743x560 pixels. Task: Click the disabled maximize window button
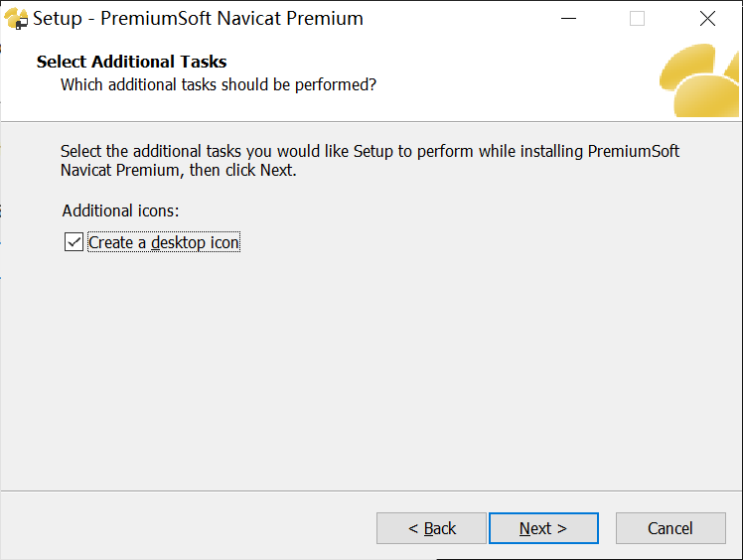(x=637, y=19)
